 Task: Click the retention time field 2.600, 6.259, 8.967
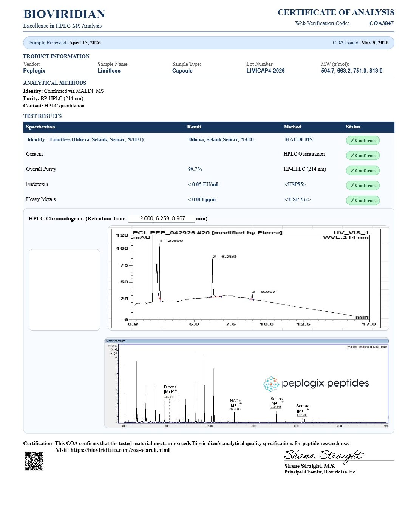click(162, 218)
